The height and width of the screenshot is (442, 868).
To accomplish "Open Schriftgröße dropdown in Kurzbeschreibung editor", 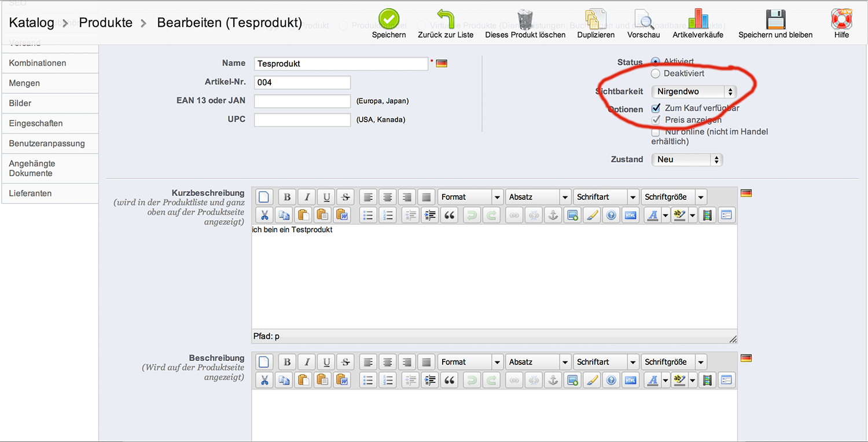I will point(674,197).
